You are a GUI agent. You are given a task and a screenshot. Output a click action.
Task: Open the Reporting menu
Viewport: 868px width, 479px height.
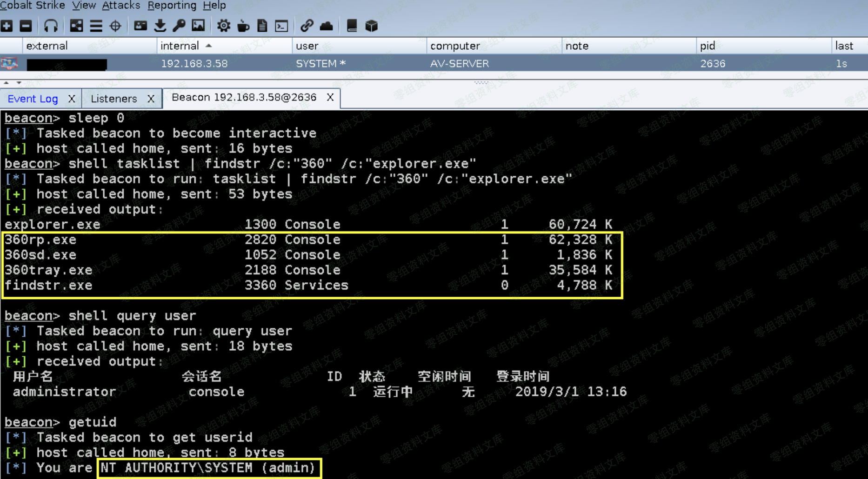point(172,6)
